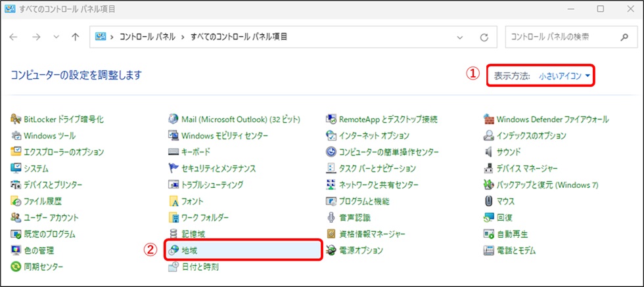This screenshot has height=287, width=644.
Task: Open the ネットワークと共有センター link
Action: (x=379, y=185)
